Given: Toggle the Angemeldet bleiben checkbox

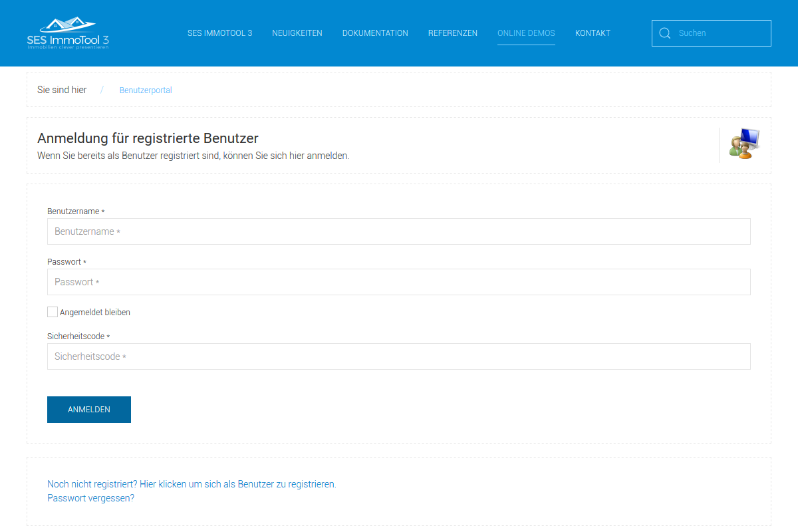Looking at the screenshot, I should [x=53, y=312].
